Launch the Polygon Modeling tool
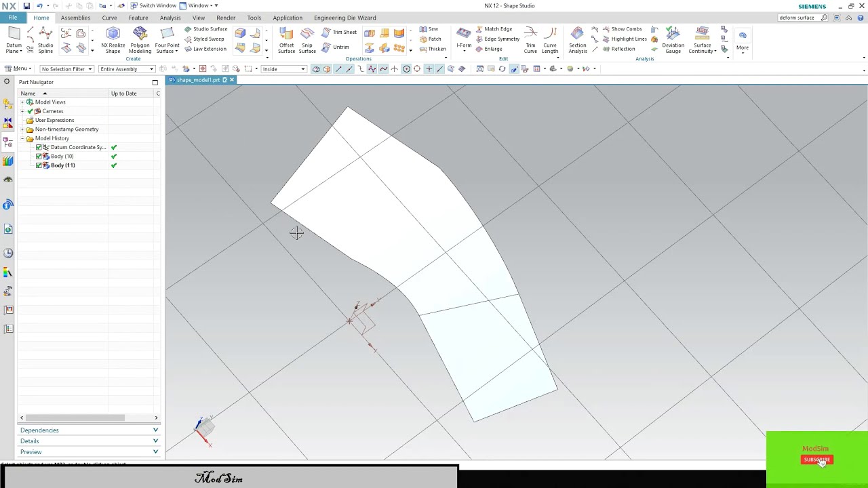The height and width of the screenshot is (488, 868). [140, 40]
